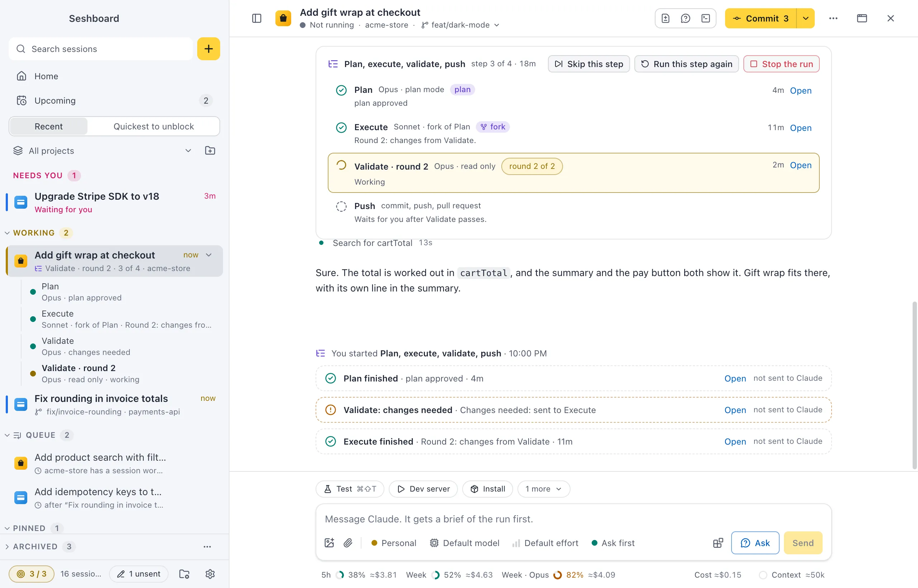Click Skip this step
This screenshot has height=588, width=918.
(x=589, y=64)
